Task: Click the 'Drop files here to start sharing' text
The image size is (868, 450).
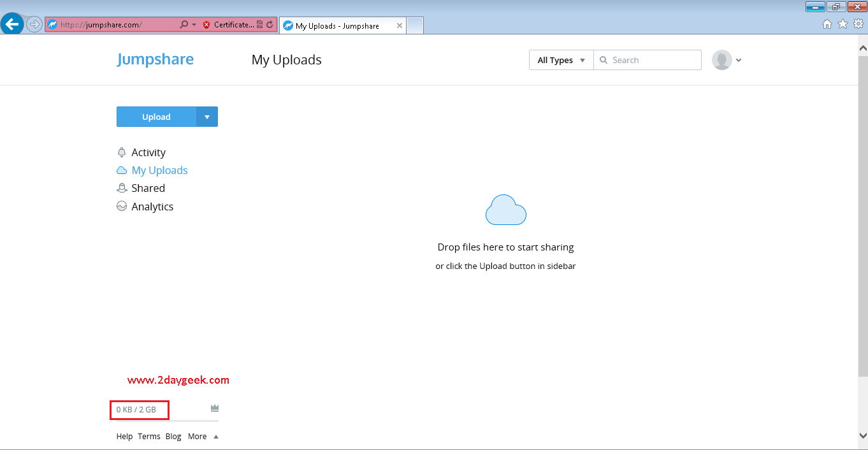Action: (x=505, y=247)
